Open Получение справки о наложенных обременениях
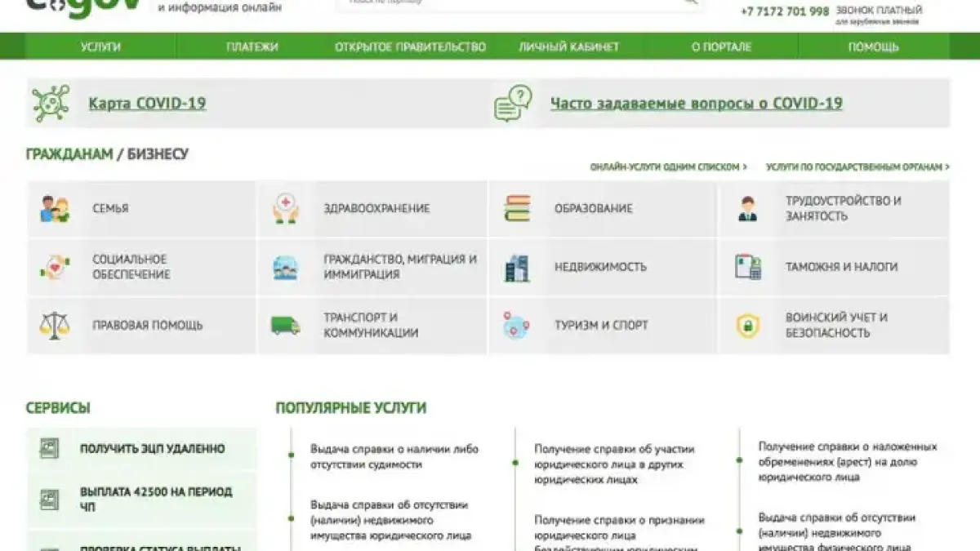The height and width of the screenshot is (551, 980). tap(848, 462)
